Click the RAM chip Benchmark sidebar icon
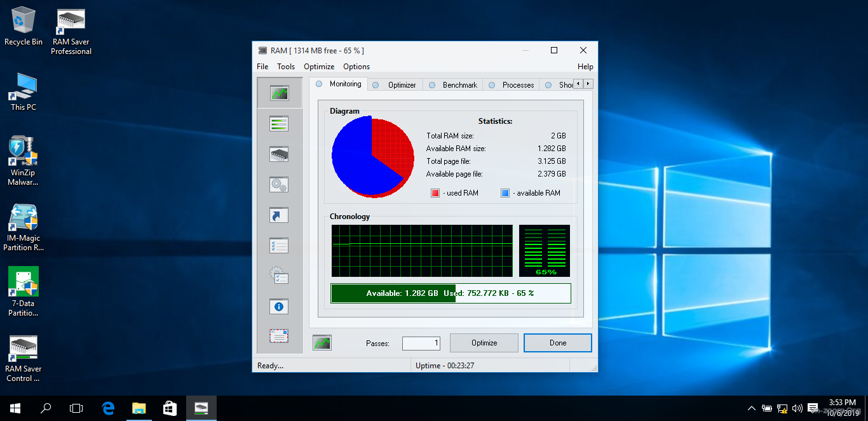Screen dimensions: 868x421 click(279, 154)
